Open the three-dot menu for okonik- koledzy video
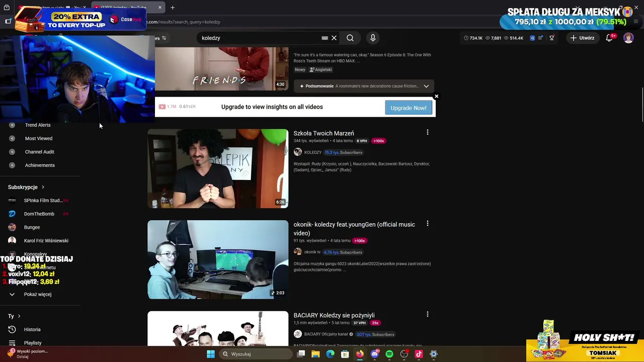This screenshot has width=644, height=362. point(428,223)
